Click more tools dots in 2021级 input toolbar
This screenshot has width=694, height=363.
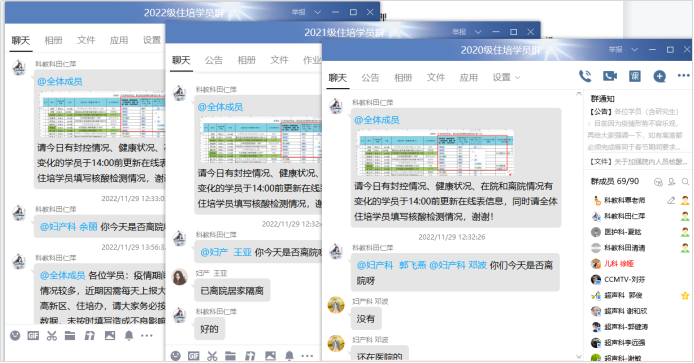[307, 355]
